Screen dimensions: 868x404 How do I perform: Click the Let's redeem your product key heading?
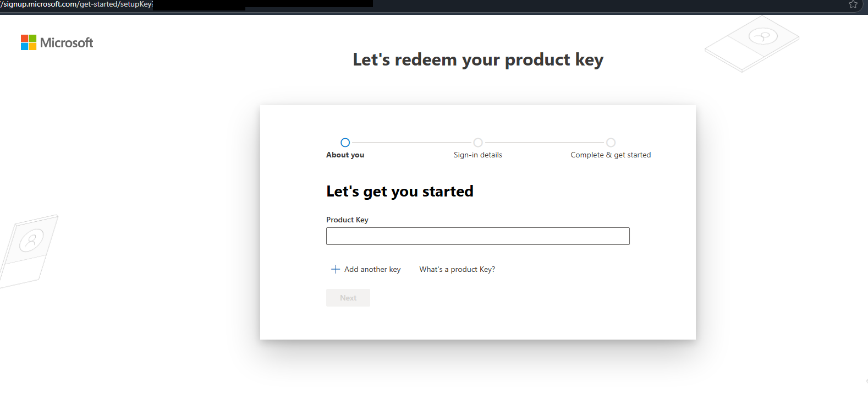478,59
